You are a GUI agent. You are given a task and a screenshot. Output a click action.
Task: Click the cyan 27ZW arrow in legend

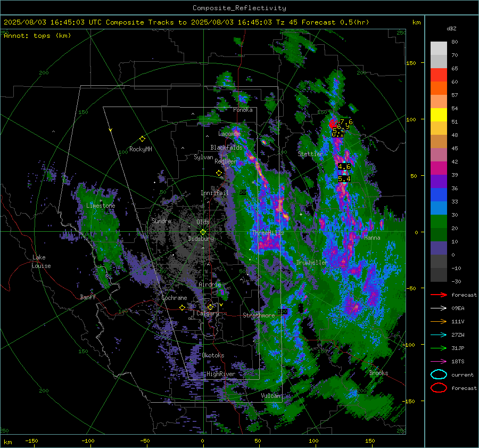(439, 335)
